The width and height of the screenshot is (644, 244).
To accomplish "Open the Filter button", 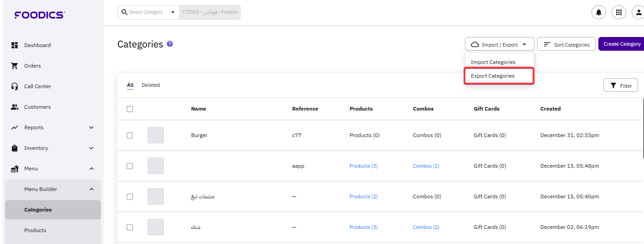I will coord(621,85).
